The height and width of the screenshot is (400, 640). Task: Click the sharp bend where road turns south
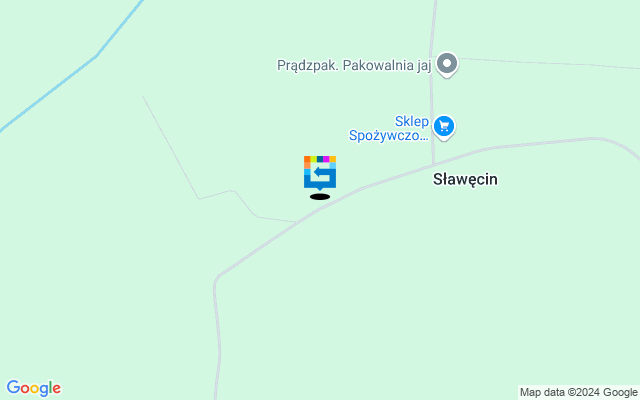pos(216,280)
